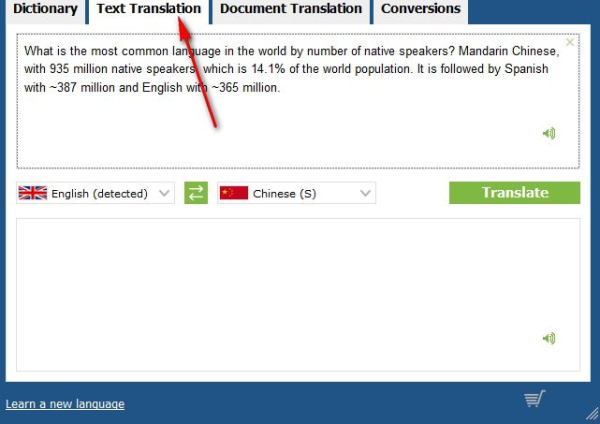The width and height of the screenshot is (600, 424).
Task: Play audio of the source text
Action: (x=548, y=133)
